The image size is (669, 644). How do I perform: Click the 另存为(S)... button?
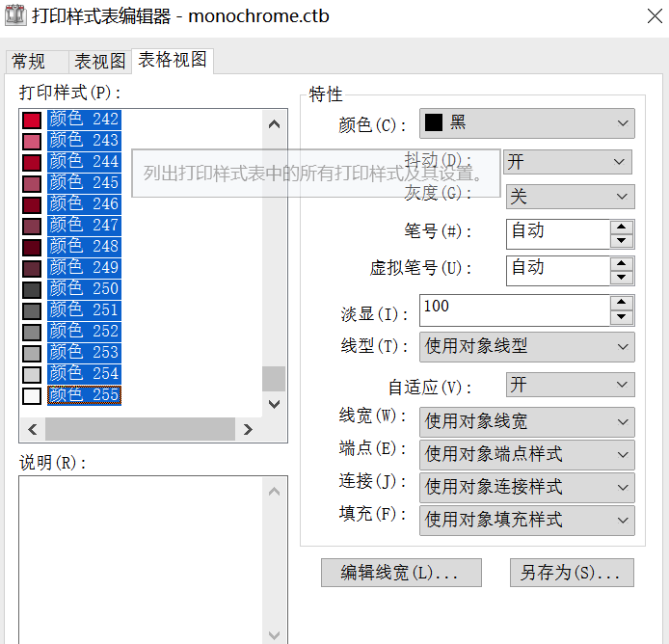click(572, 573)
